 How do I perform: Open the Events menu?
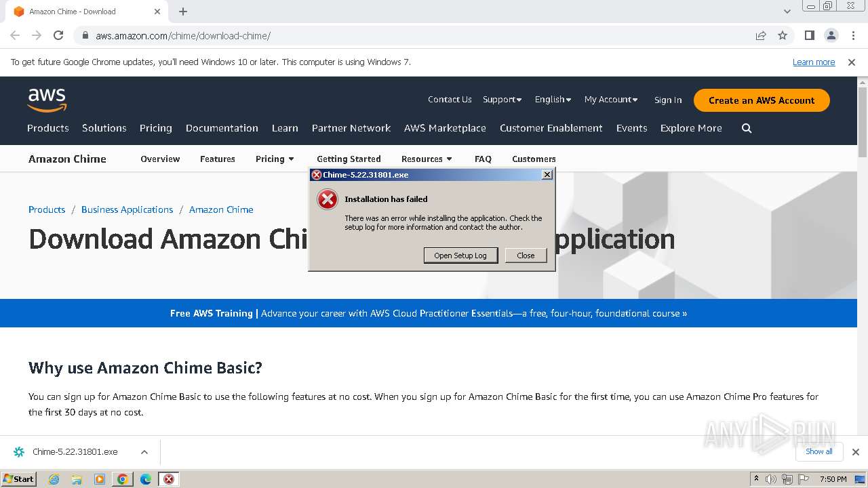click(632, 128)
